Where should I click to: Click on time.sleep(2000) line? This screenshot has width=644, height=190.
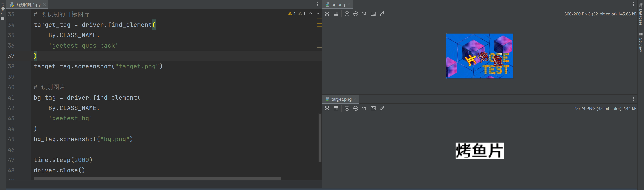[x=63, y=160]
